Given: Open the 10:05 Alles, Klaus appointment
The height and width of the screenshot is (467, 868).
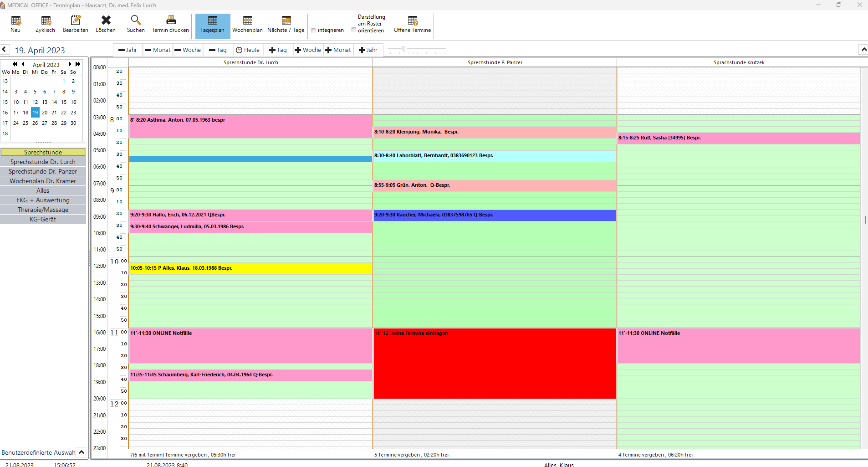Looking at the screenshot, I should (x=250, y=268).
